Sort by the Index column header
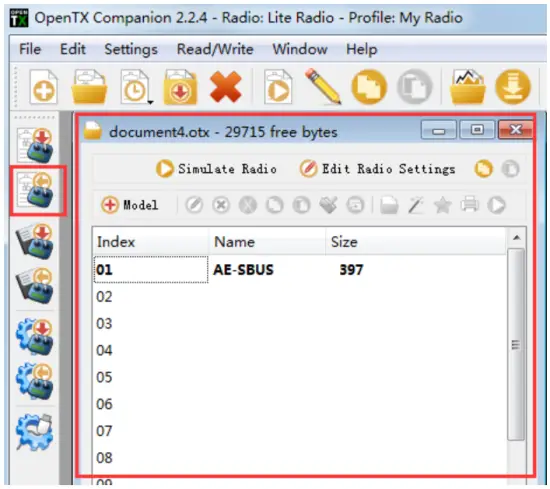Image resolution: width=550 pixels, height=489 pixels. click(151, 242)
